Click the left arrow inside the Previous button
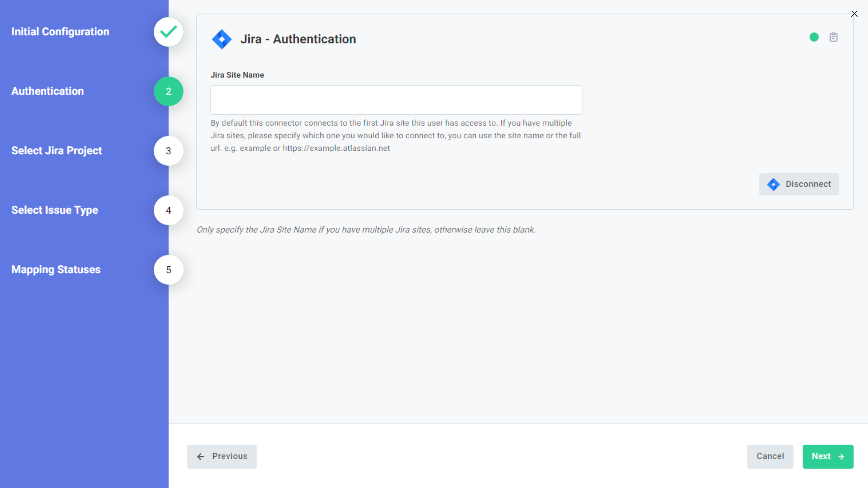The image size is (868, 488). point(201,456)
